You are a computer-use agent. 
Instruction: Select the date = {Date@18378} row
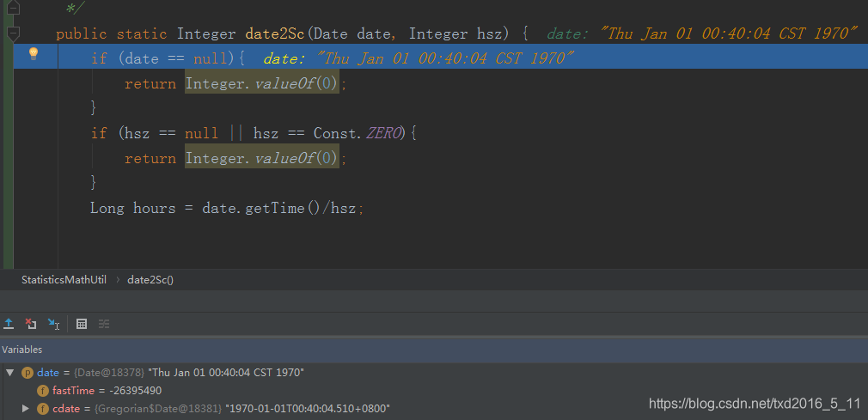point(434,373)
